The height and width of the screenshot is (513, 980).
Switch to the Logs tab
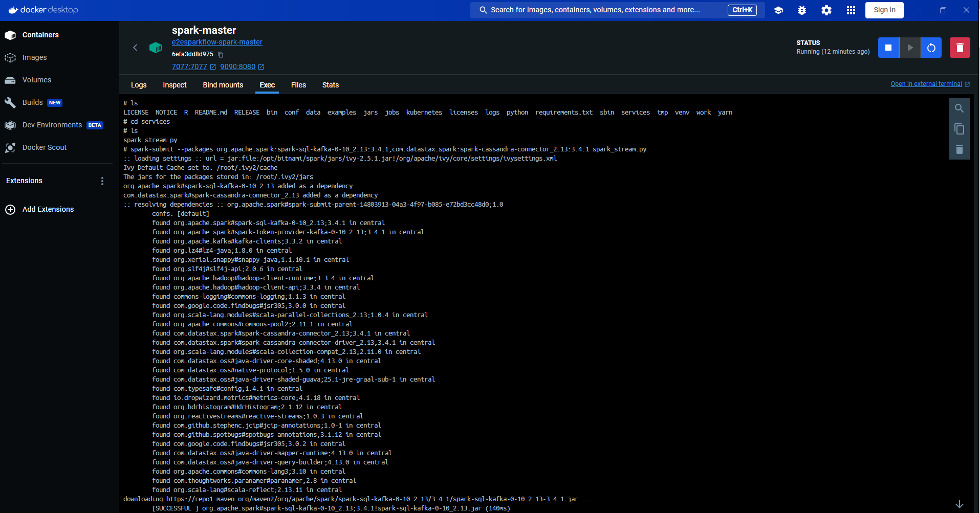coord(139,85)
